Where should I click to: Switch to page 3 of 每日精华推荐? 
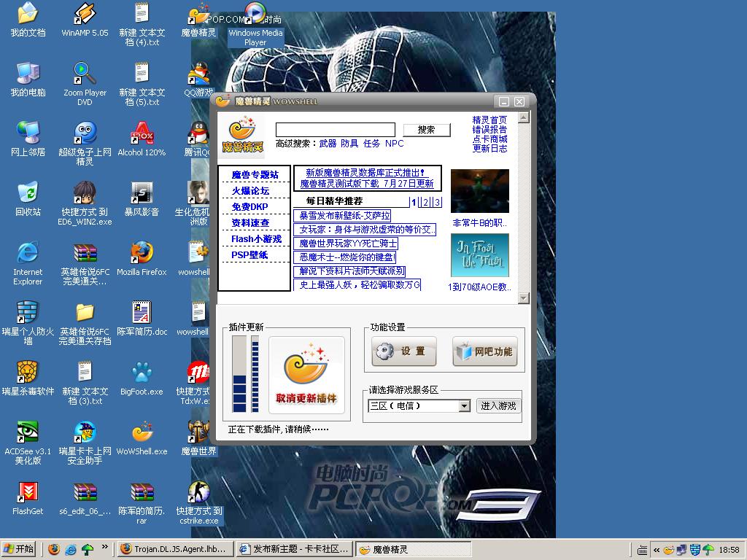437,202
